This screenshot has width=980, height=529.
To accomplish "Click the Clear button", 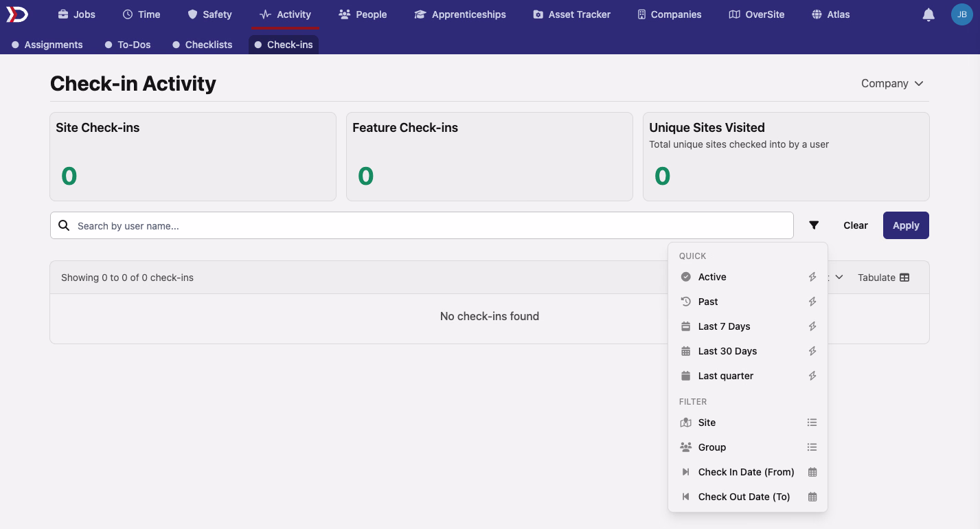I will 856,225.
